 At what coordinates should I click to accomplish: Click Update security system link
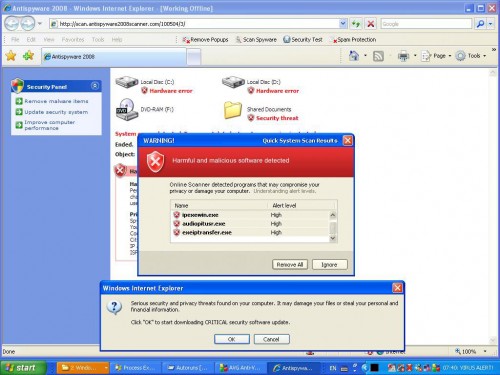pos(56,112)
